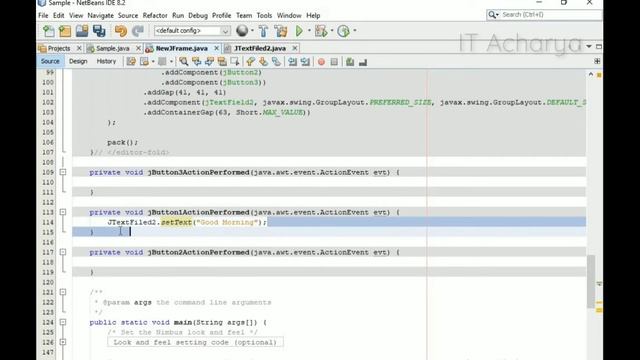Screen dimensions: 640x360
Task: Click the red Start Macro Recording icon
Action: coord(321,62)
